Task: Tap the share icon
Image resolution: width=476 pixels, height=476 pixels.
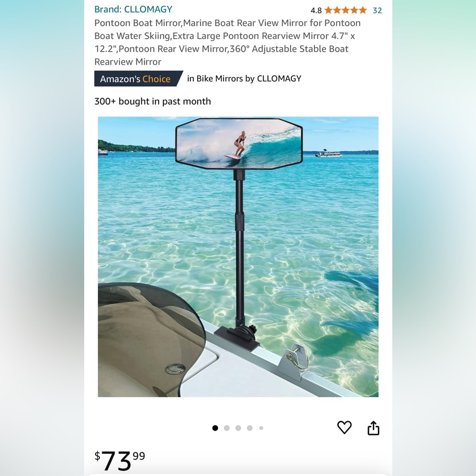Action: point(373,428)
